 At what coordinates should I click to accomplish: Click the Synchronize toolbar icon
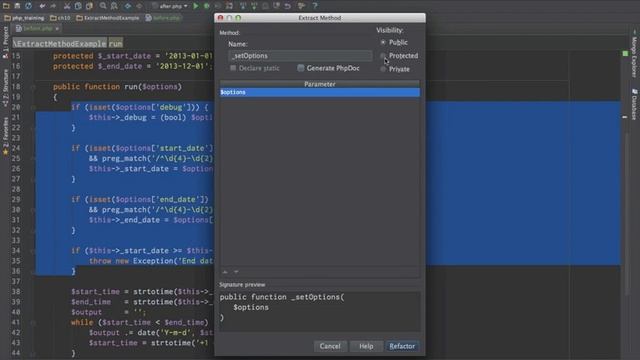(28, 6)
